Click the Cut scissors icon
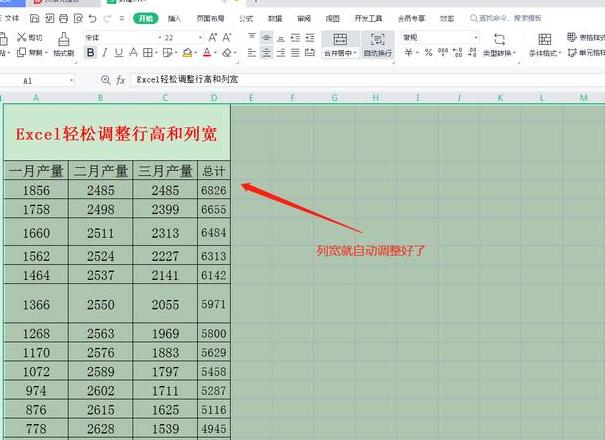This screenshot has height=440, width=605. coord(22,37)
